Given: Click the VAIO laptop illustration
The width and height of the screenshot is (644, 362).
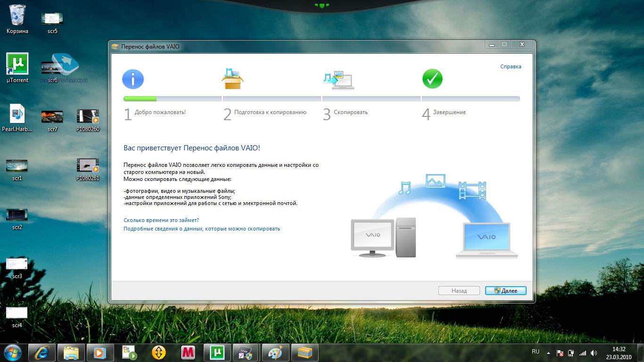Looking at the screenshot, I should pos(487,241).
